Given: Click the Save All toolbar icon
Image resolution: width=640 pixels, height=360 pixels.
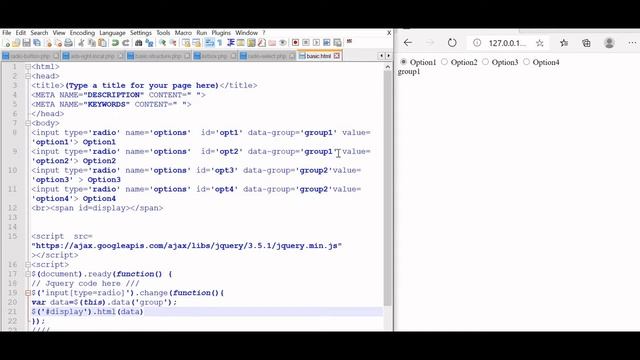Looking at the screenshot, I should pyautogui.click(x=37, y=42).
